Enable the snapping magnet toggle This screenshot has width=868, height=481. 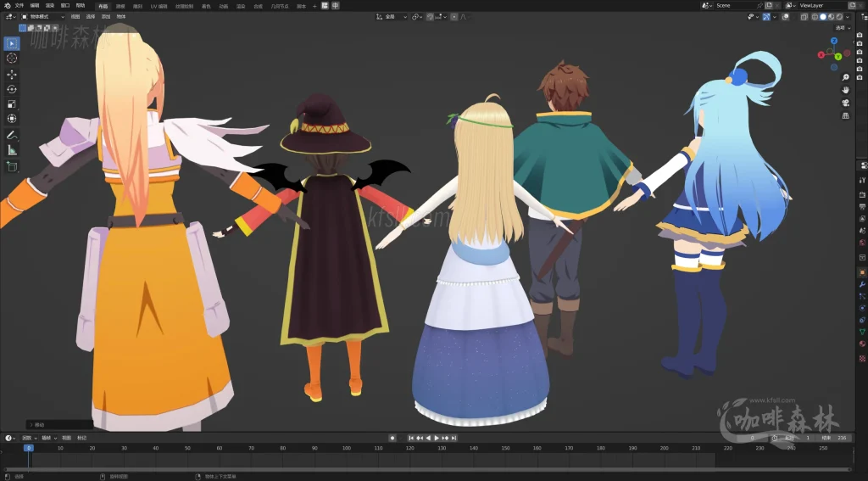point(430,16)
